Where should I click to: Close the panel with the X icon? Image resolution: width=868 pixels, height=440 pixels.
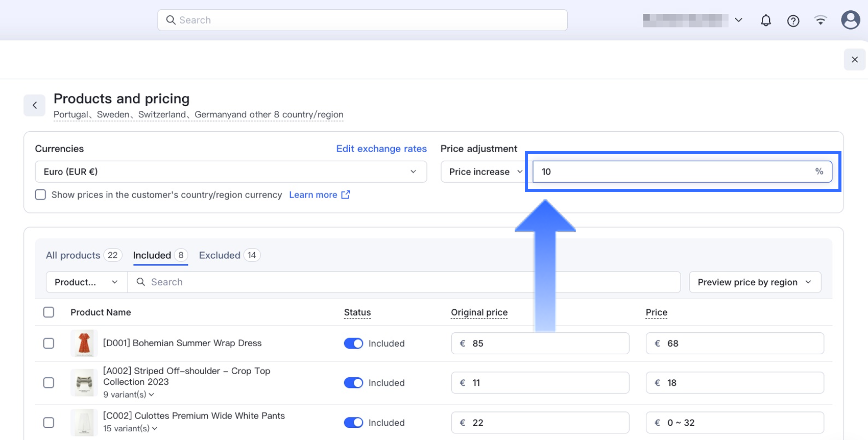click(x=854, y=60)
